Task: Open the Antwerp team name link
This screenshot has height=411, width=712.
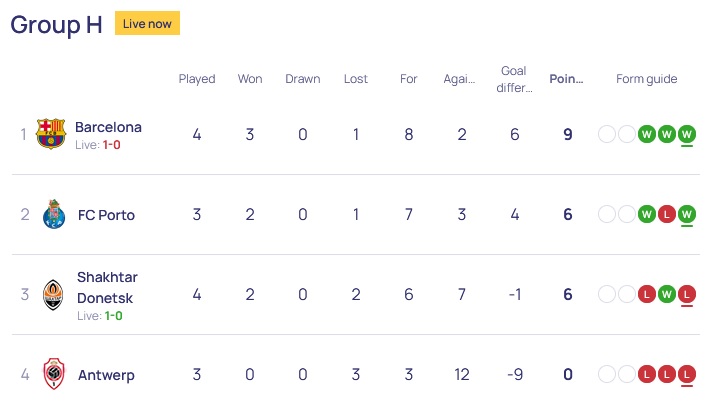Action: click(106, 375)
